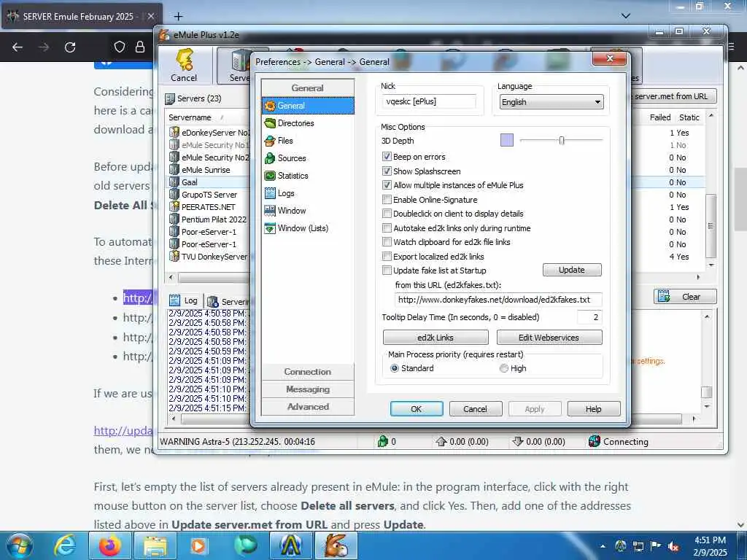Enable Doubleclick on client to display details
The width and height of the screenshot is (747, 560).
[387, 214]
